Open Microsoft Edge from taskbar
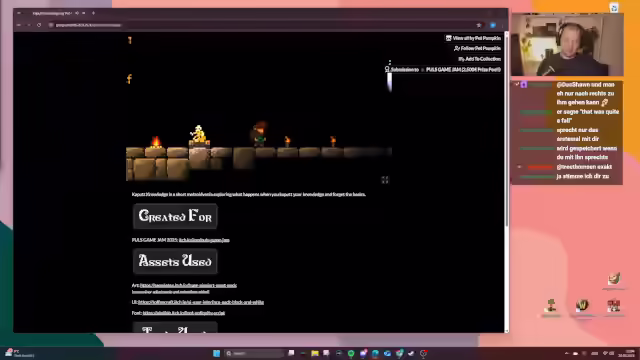The width and height of the screenshot is (640, 360). (375, 353)
